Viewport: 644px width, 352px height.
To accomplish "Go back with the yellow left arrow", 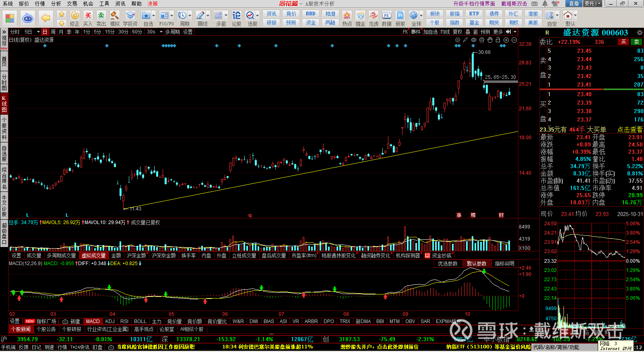I will (45, 18).
